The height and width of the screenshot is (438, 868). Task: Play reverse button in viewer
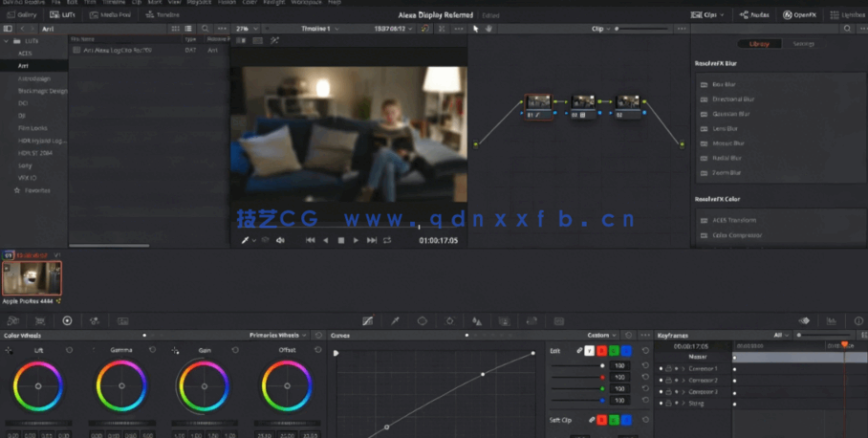click(x=325, y=240)
